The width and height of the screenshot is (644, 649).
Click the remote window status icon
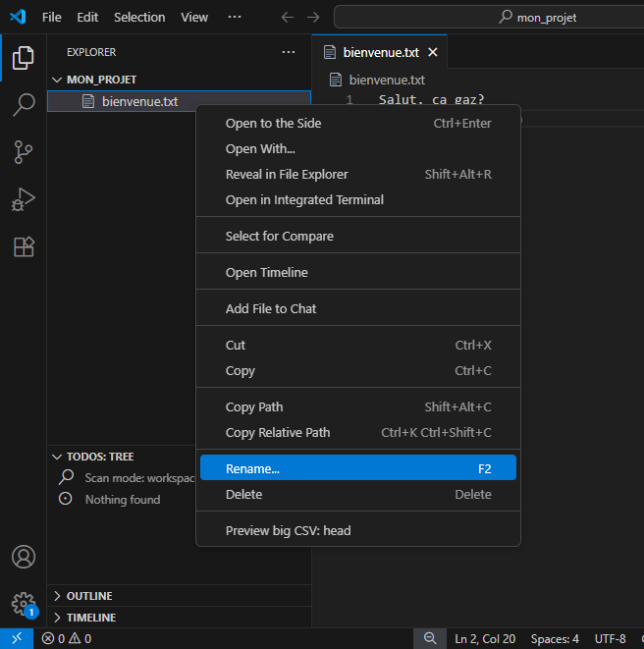[17, 638]
